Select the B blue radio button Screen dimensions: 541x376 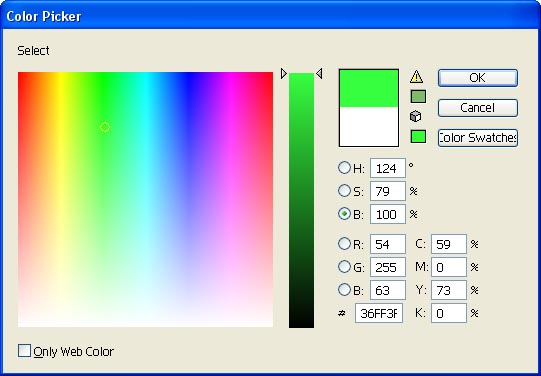pos(344,290)
